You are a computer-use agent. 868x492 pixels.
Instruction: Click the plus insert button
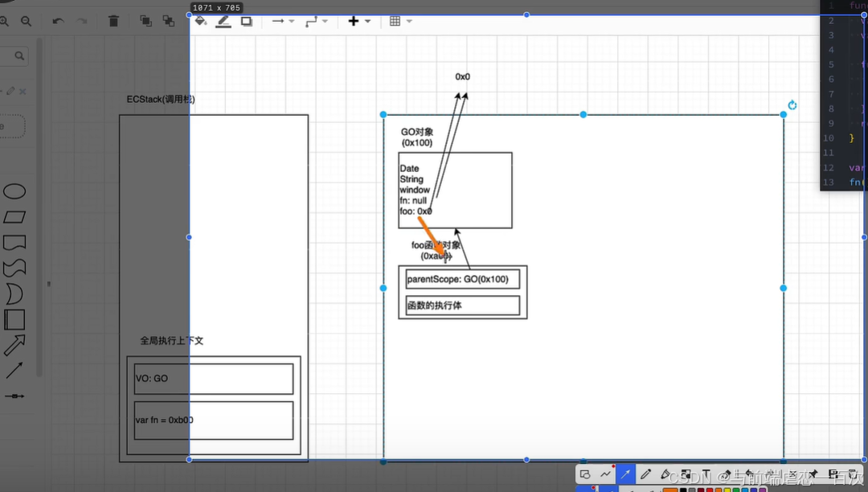tap(353, 21)
